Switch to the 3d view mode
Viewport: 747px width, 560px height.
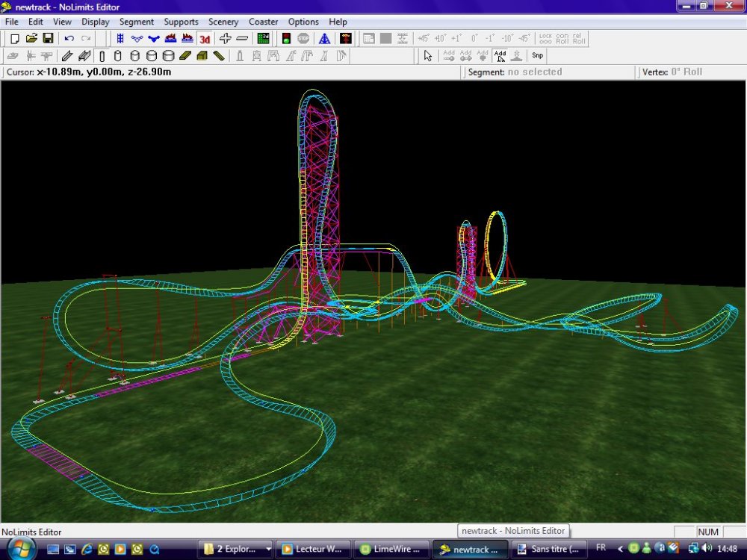click(205, 39)
